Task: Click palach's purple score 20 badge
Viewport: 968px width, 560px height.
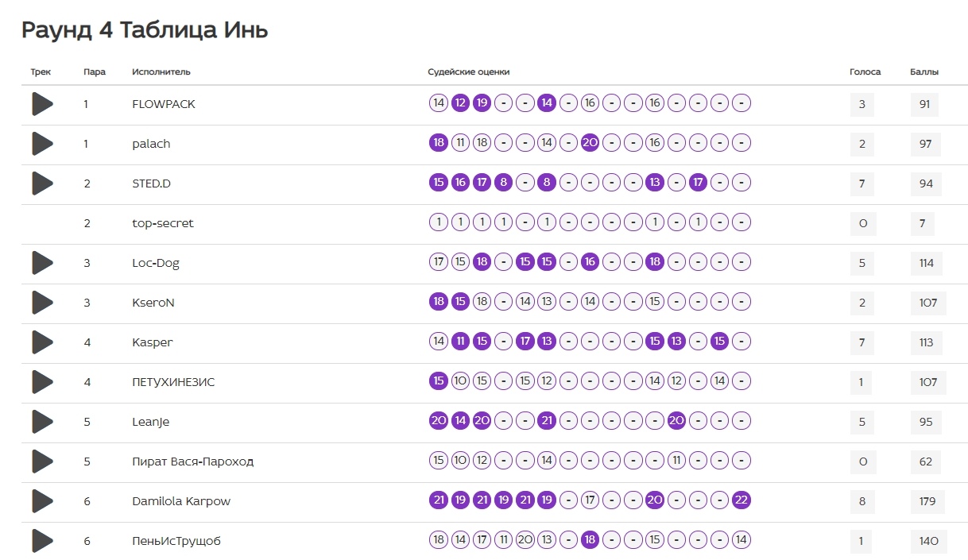Action: tap(590, 143)
